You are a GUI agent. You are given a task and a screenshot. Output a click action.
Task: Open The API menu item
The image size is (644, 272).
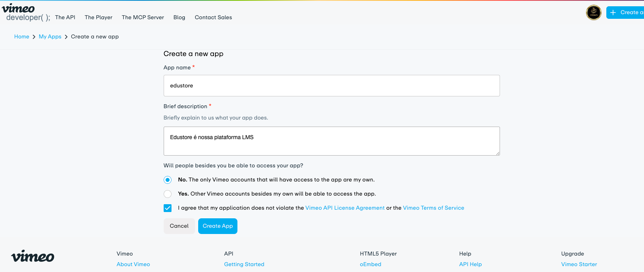click(65, 17)
